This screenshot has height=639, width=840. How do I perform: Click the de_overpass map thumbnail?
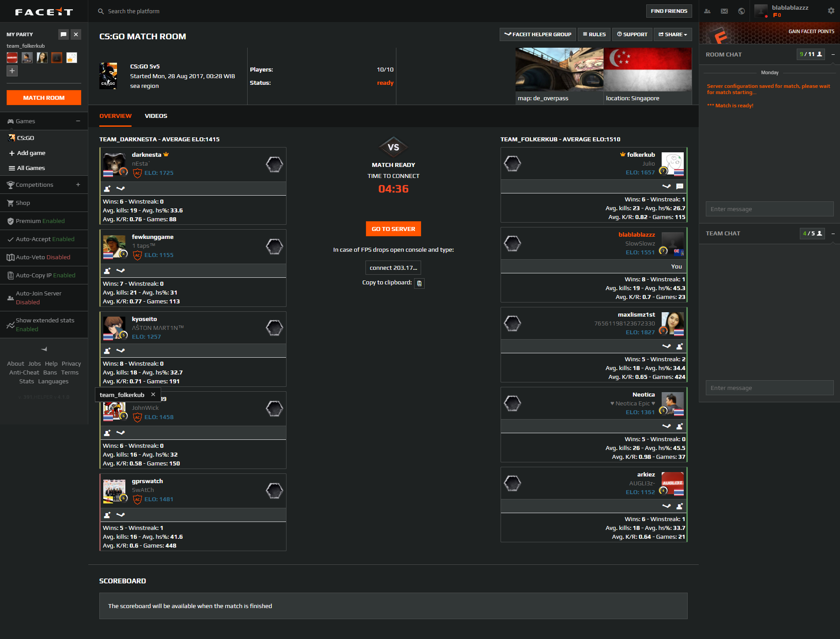pos(559,70)
